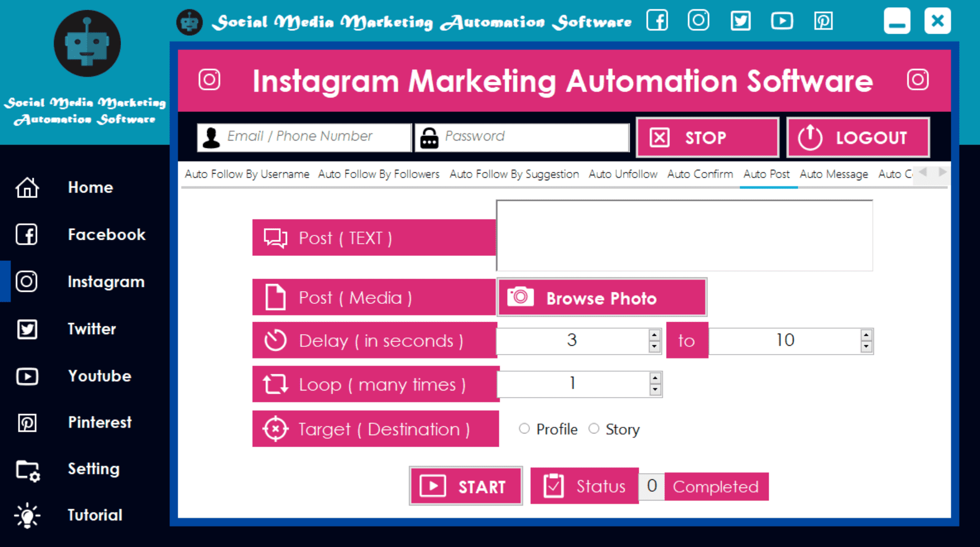Decrease the loop count value
The height and width of the screenshot is (547, 980).
pyautogui.click(x=655, y=390)
